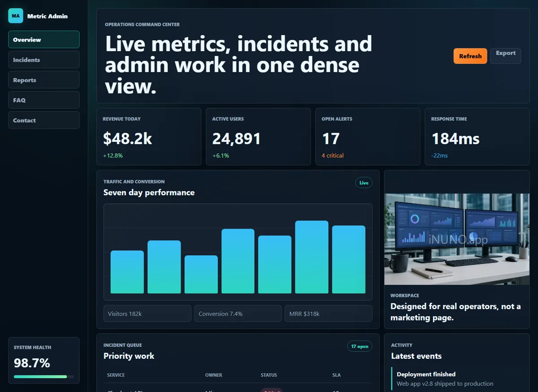The width and height of the screenshot is (538, 392).
Task: Click the +6.1% users change
Action: point(221,155)
